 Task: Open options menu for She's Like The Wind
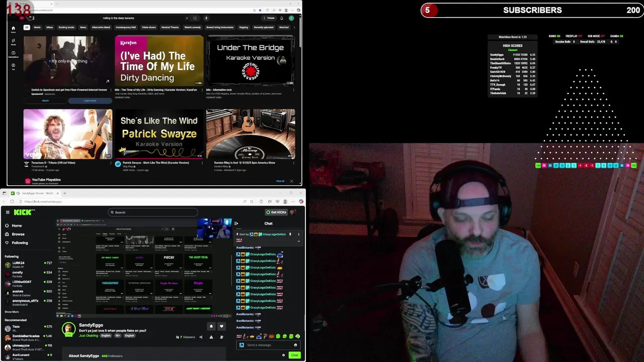point(202,163)
